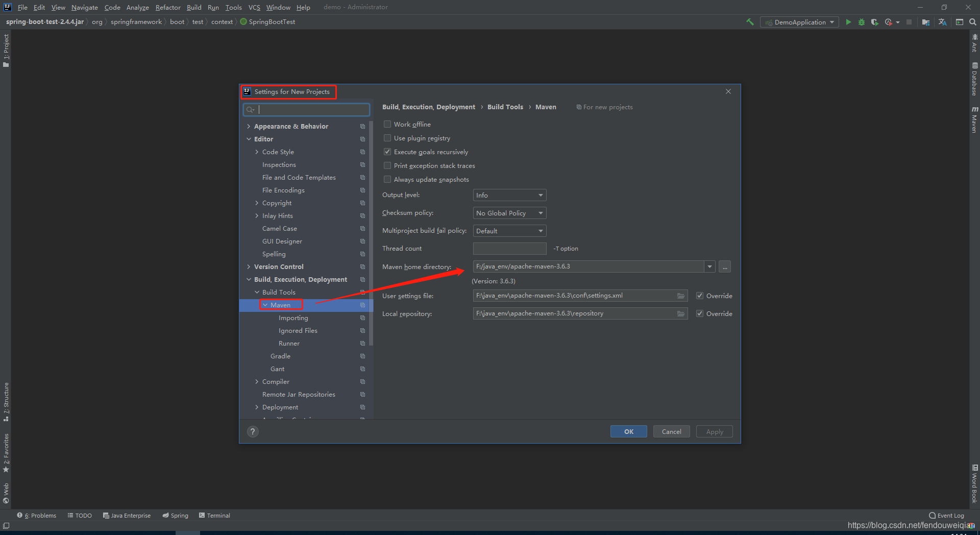Open the Output level dropdown
Viewport: 980px width, 535px height.
pyautogui.click(x=509, y=195)
